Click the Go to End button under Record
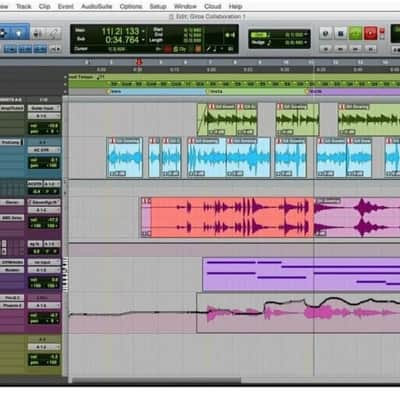This screenshot has height=400, width=400. point(370,49)
